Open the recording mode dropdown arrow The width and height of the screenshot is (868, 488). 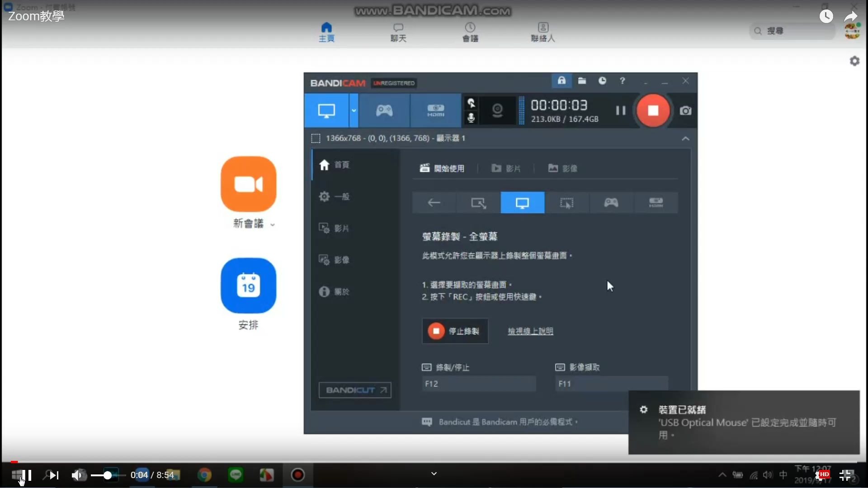(354, 111)
